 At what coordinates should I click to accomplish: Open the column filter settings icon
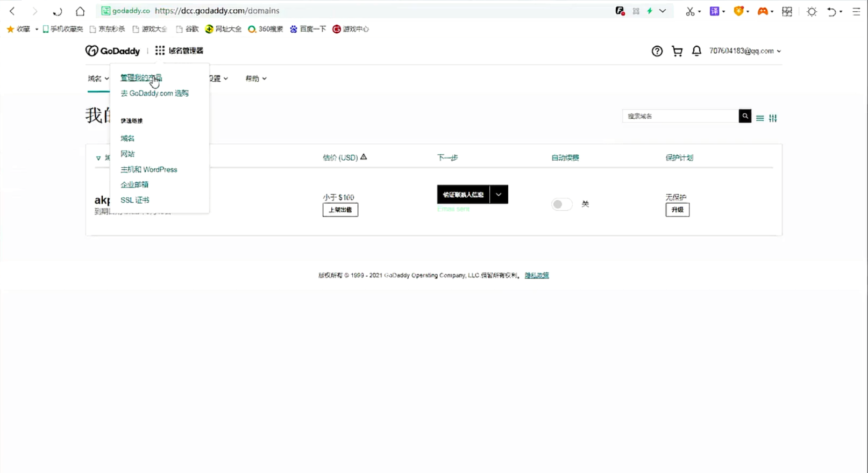pyautogui.click(x=773, y=118)
